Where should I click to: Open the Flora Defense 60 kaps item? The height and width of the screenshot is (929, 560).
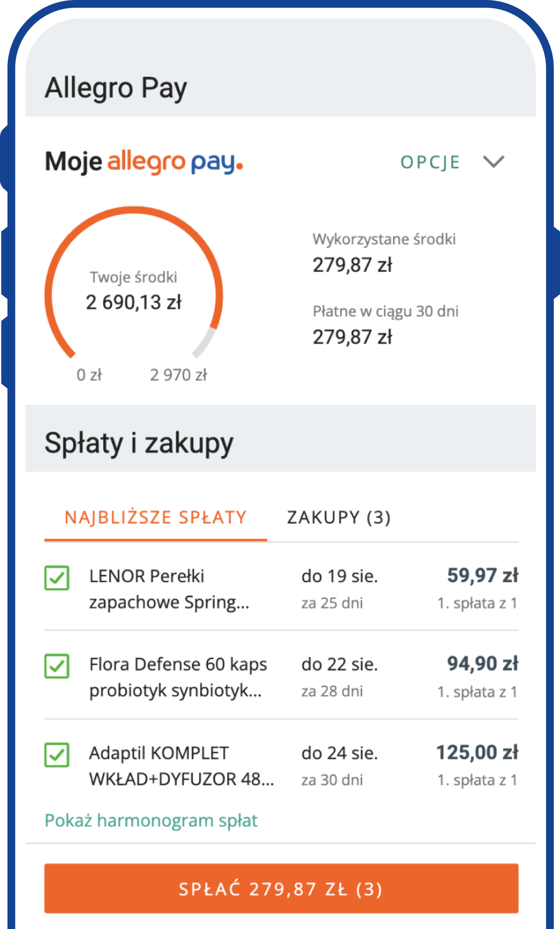click(178, 677)
